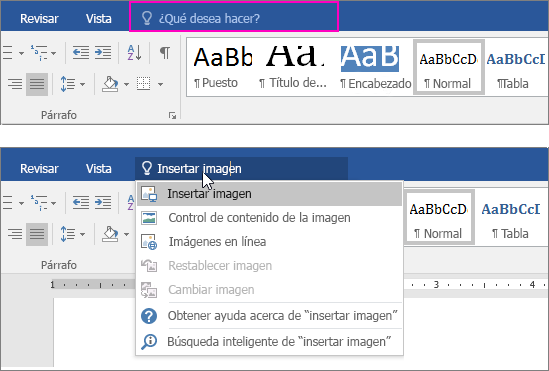
Task: Open borders dropdown arrow in upper ribbon
Action: pyautogui.click(x=160, y=84)
